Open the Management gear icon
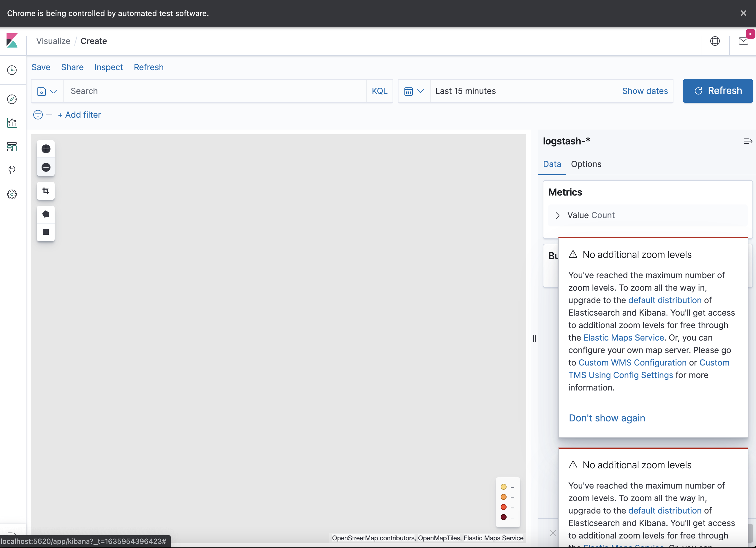This screenshot has width=756, height=548. 12,194
